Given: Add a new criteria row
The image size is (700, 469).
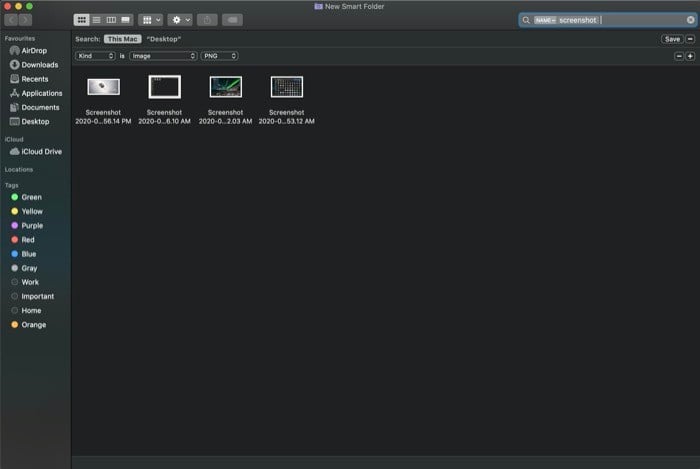Looking at the screenshot, I should point(690,56).
